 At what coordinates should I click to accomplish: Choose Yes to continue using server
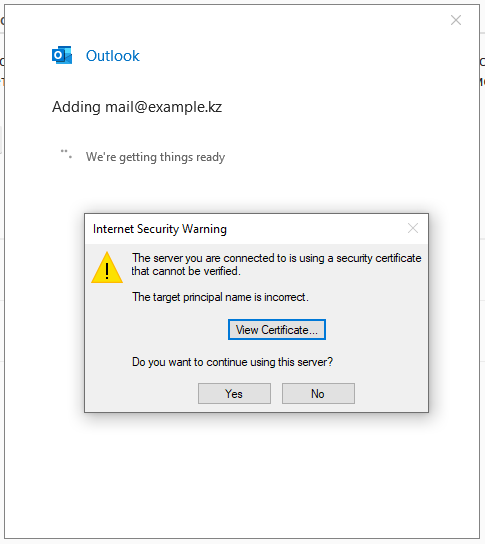[234, 393]
